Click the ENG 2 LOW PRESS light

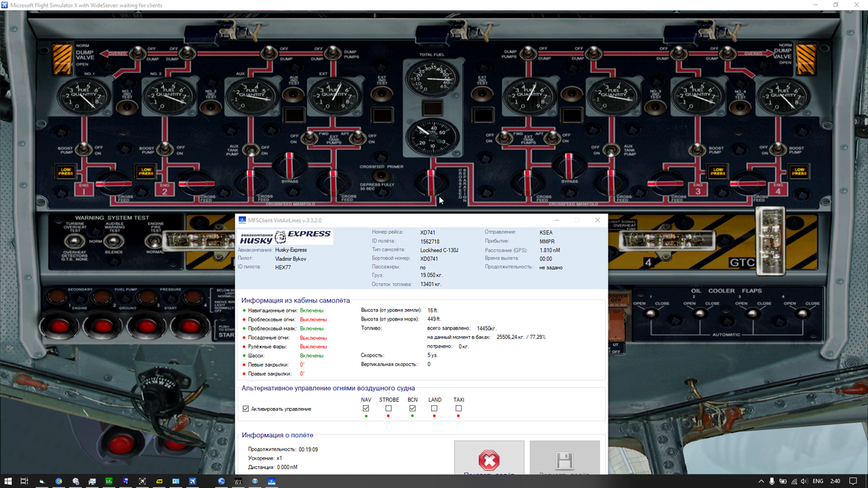click(x=145, y=171)
